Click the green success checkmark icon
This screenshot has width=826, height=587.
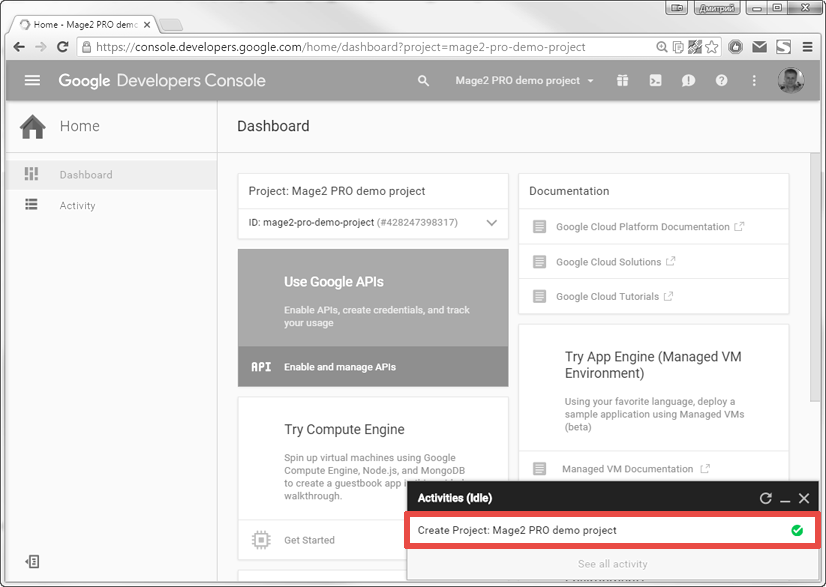click(x=797, y=530)
